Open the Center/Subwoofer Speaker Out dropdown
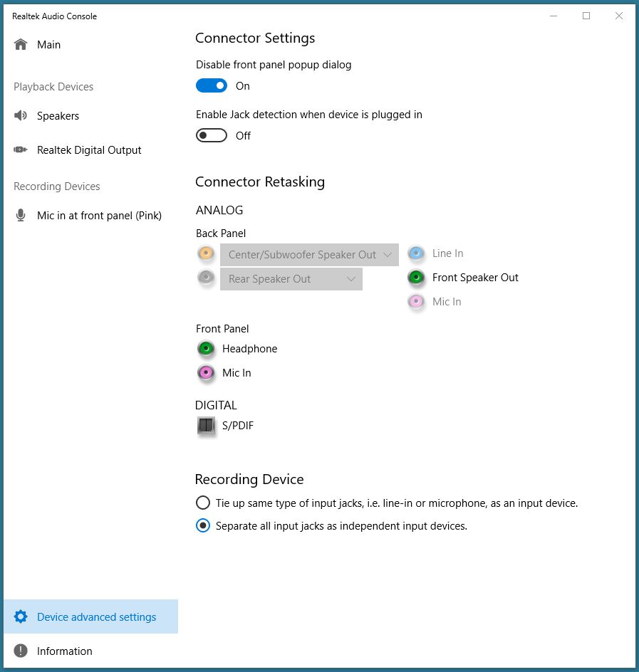This screenshot has width=639, height=672. (x=309, y=255)
